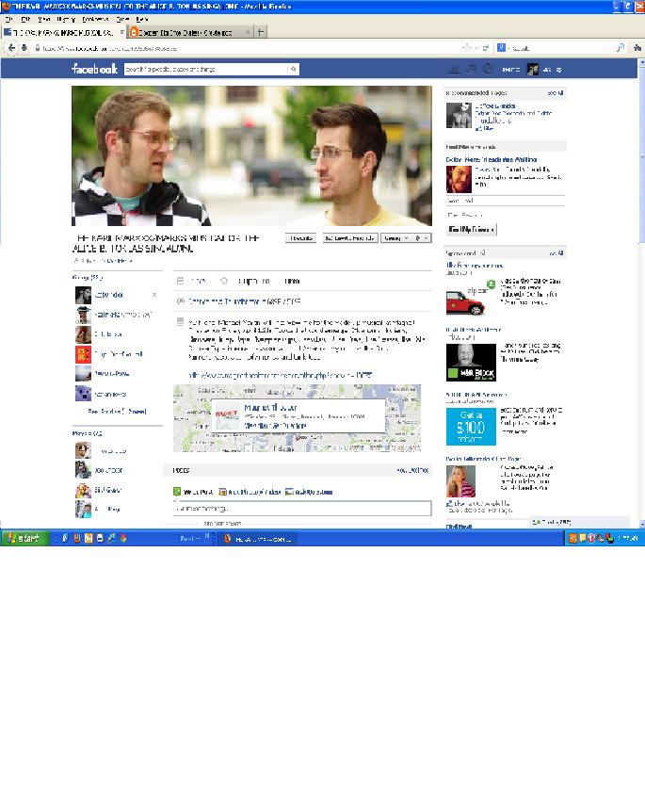645x812 pixels.
Task: Open search engine selector in Firefox search
Action: [x=502, y=48]
